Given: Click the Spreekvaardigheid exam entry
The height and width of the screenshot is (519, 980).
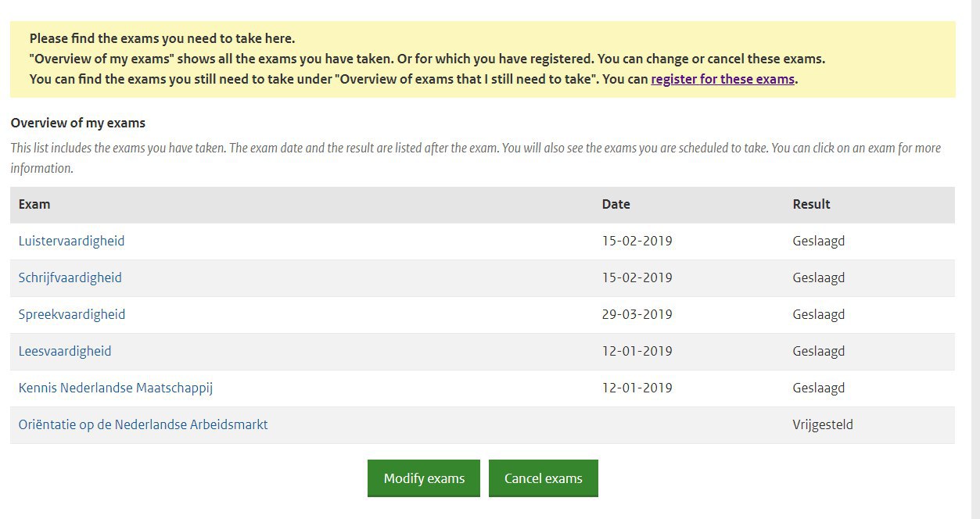Looking at the screenshot, I should pos(72,314).
